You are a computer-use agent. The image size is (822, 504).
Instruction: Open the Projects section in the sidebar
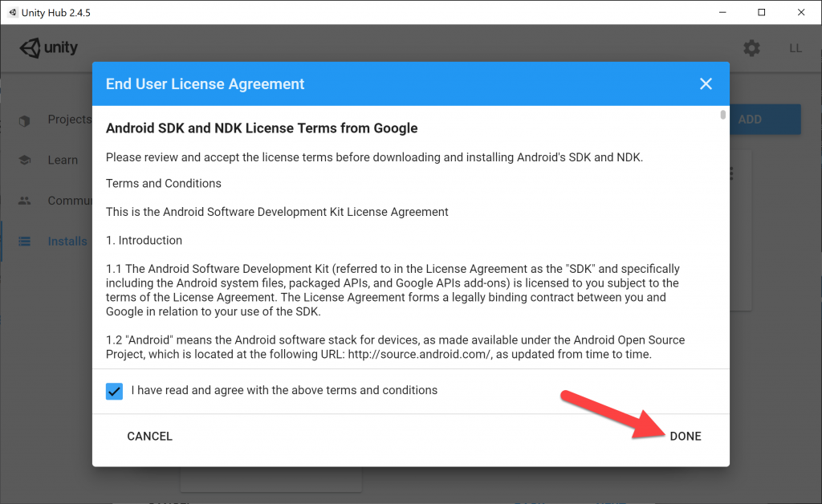point(70,119)
